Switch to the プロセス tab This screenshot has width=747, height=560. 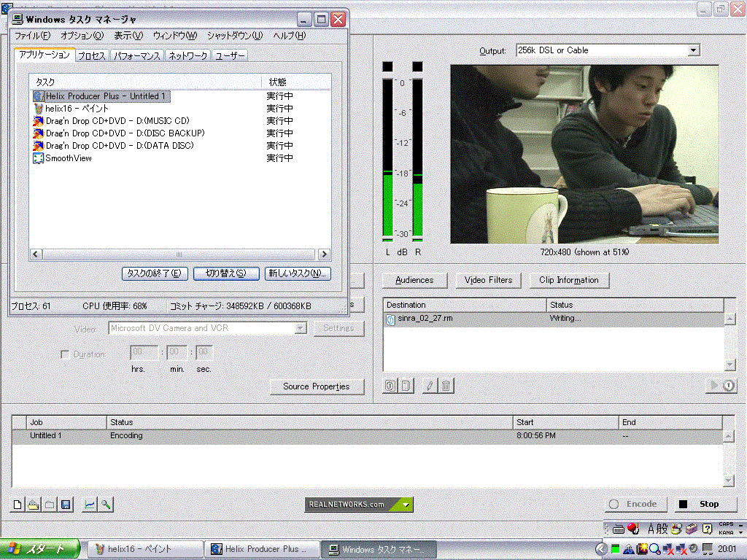tap(92, 56)
